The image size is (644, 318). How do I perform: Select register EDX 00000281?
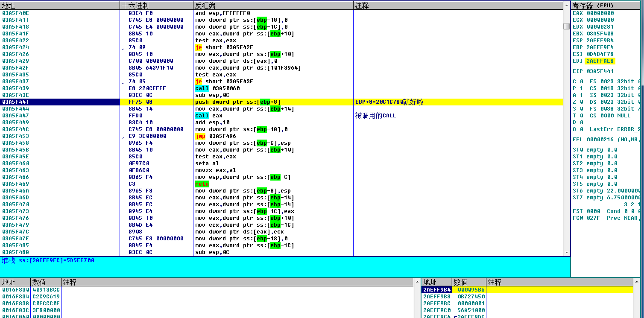point(593,27)
